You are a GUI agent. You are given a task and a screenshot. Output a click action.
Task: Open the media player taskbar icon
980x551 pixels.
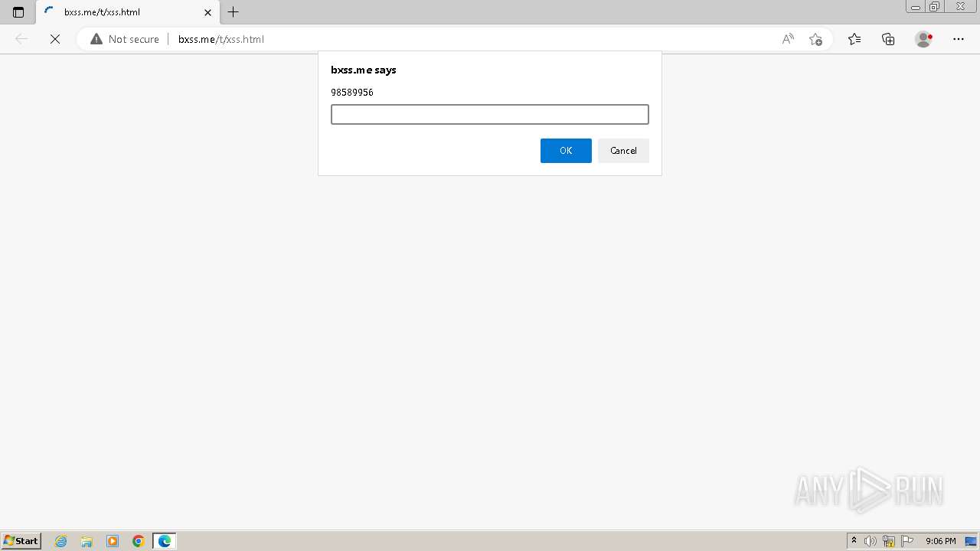coord(113,541)
